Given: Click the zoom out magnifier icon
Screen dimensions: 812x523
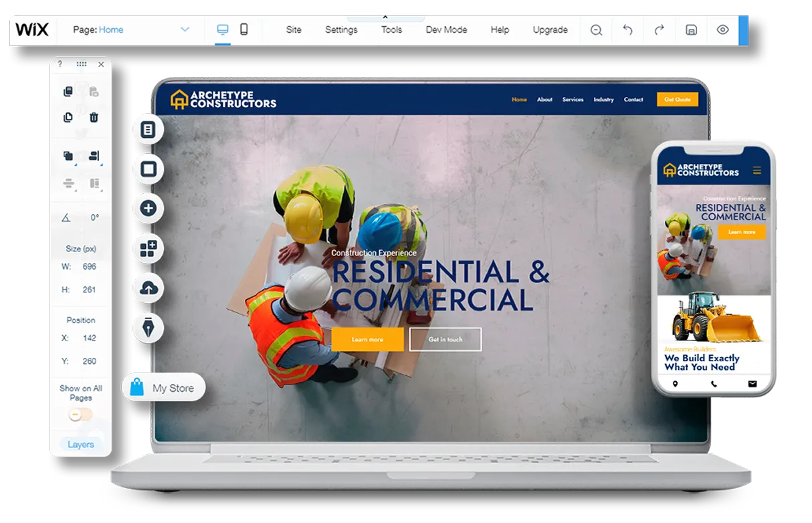Looking at the screenshot, I should [596, 29].
